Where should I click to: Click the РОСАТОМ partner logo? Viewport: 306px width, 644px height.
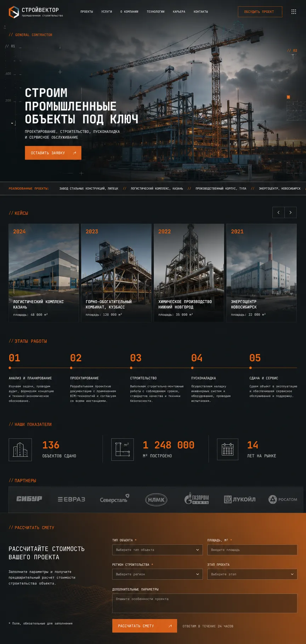tap(283, 499)
